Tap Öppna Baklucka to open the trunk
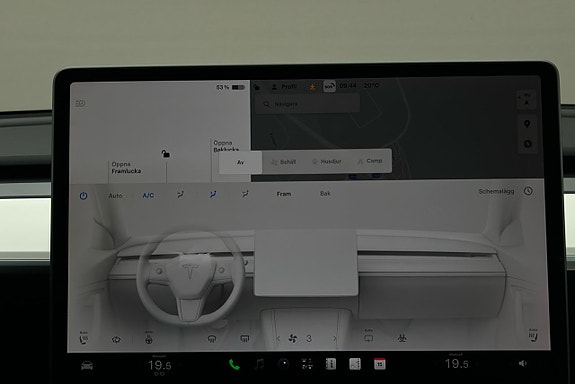 pyautogui.click(x=226, y=146)
